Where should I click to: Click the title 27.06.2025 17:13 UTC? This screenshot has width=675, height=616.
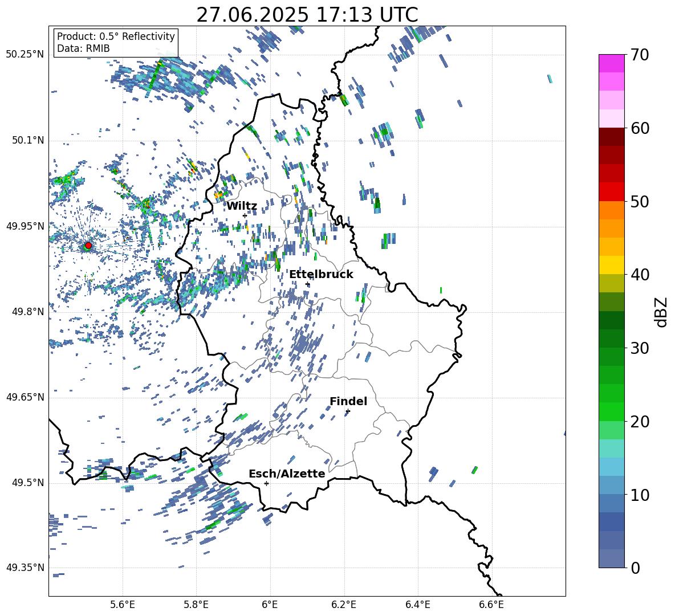(x=307, y=15)
